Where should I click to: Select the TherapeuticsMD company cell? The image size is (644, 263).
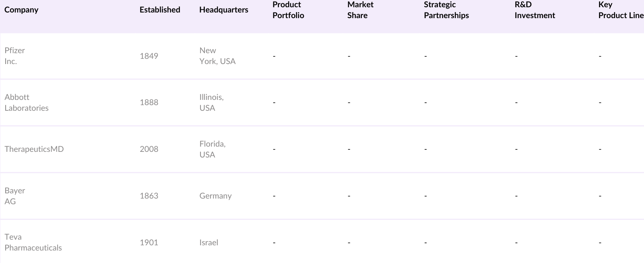(x=34, y=149)
